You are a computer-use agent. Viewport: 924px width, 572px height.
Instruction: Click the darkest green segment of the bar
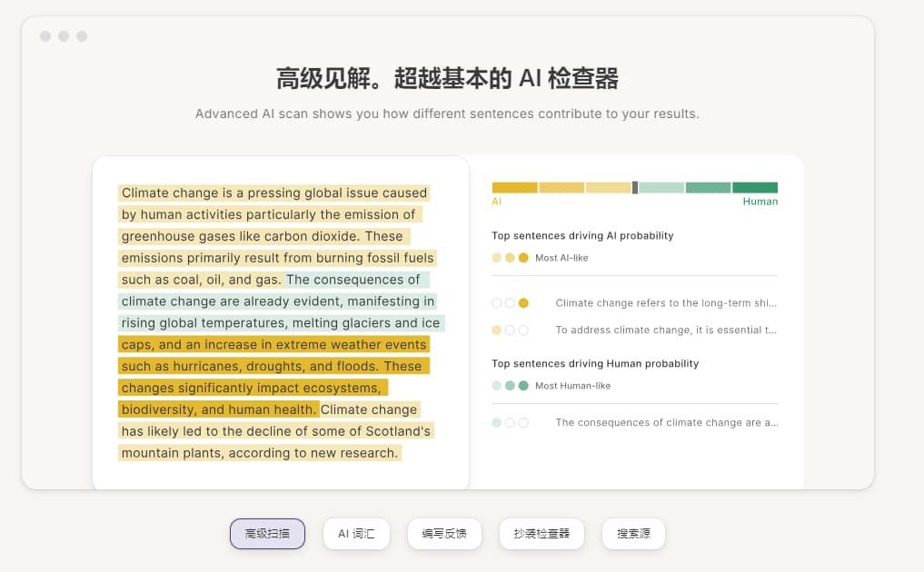pos(755,188)
